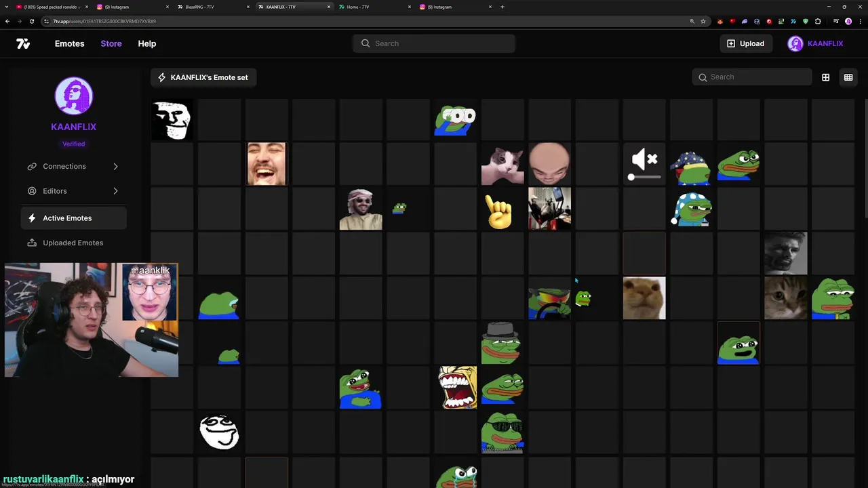Open the browser extensions puzzle icon
The width and height of the screenshot is (868, 488).
[818, 21]
